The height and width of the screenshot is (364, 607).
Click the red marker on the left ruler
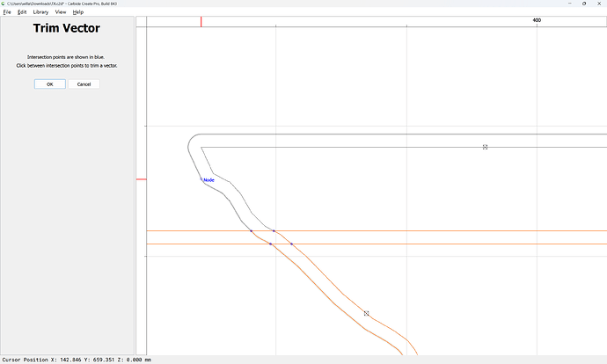coord(142,179)
